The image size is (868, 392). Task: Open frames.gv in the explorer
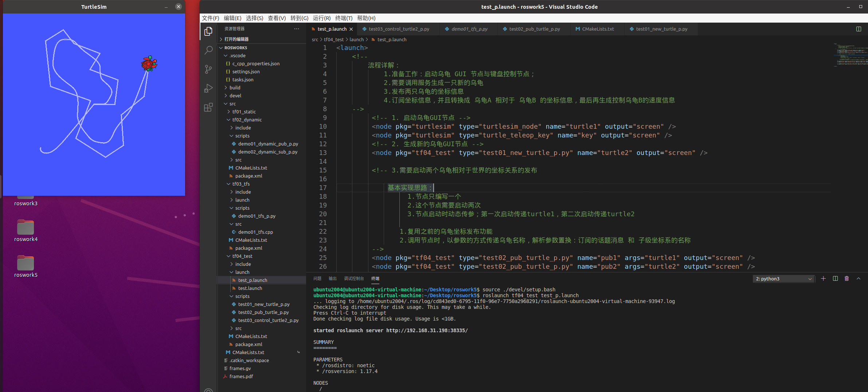262,368
